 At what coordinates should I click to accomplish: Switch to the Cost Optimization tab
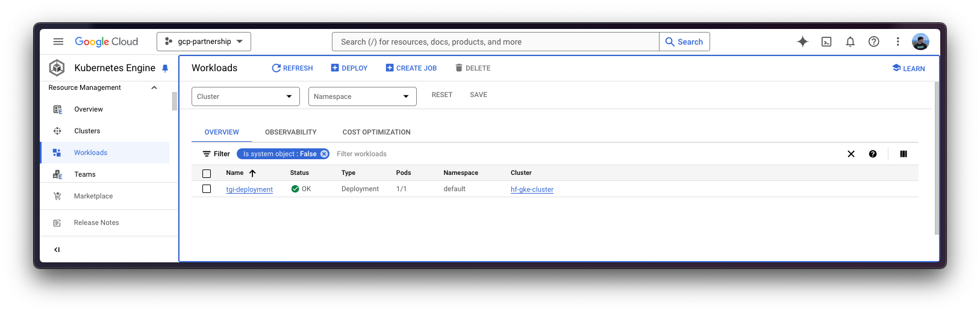click(x=376, y=132)
